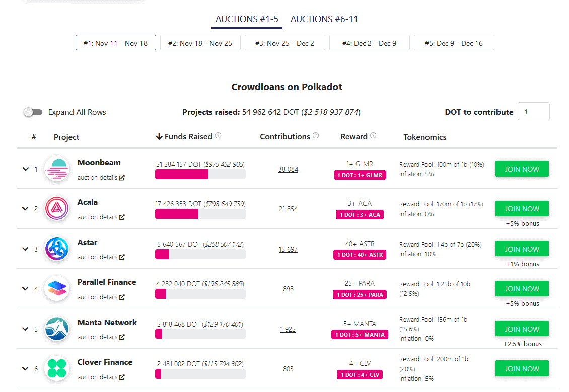Click JOIN NOW for Astar
The image size is (569, 392).
522,249
